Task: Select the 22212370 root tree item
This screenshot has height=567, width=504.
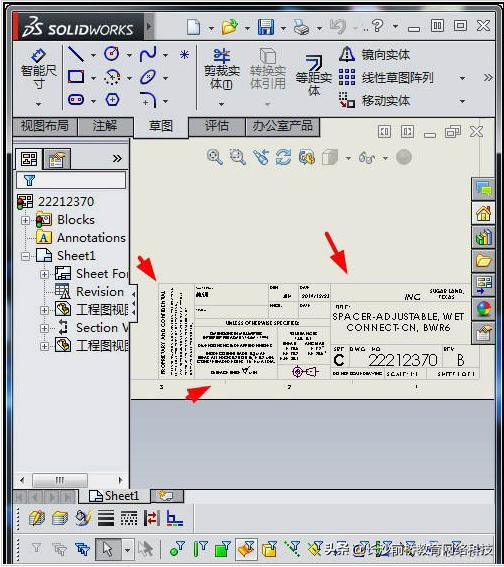Action: point(56,202)
